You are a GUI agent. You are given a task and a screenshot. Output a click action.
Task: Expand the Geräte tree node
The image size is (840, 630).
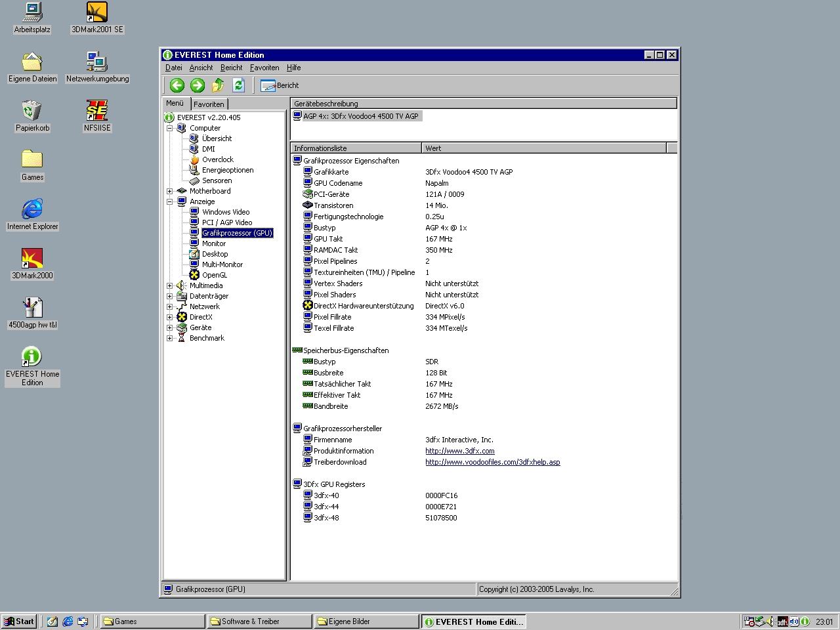coord(169,327)
